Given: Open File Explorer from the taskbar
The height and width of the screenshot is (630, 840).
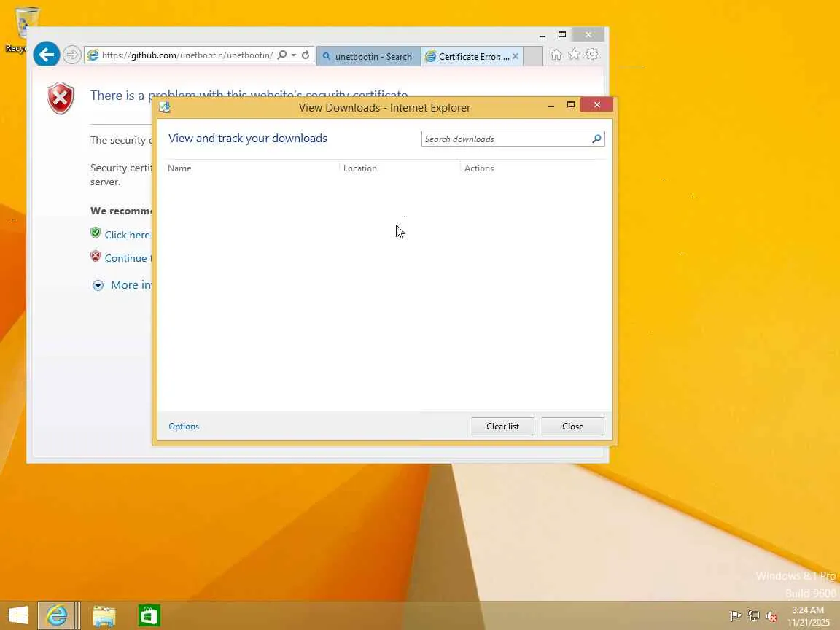Looking at the screenshot, I should point(104,615).
